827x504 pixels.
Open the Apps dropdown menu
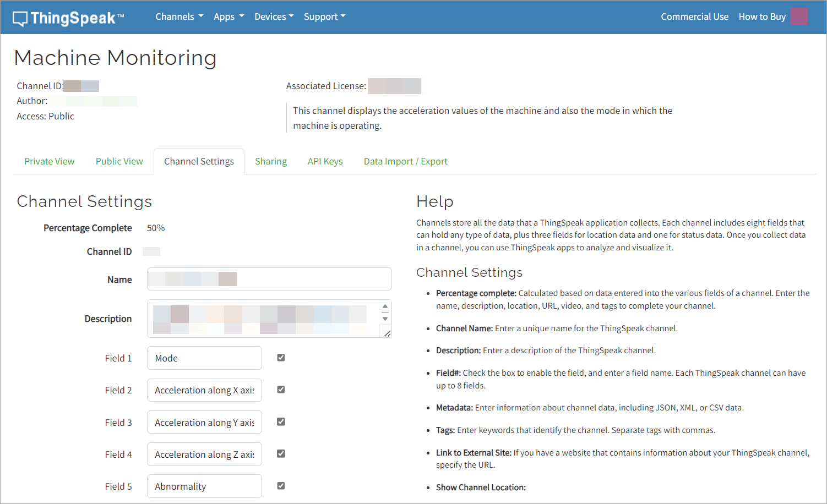pyautogui.click(x=228, y=17)
